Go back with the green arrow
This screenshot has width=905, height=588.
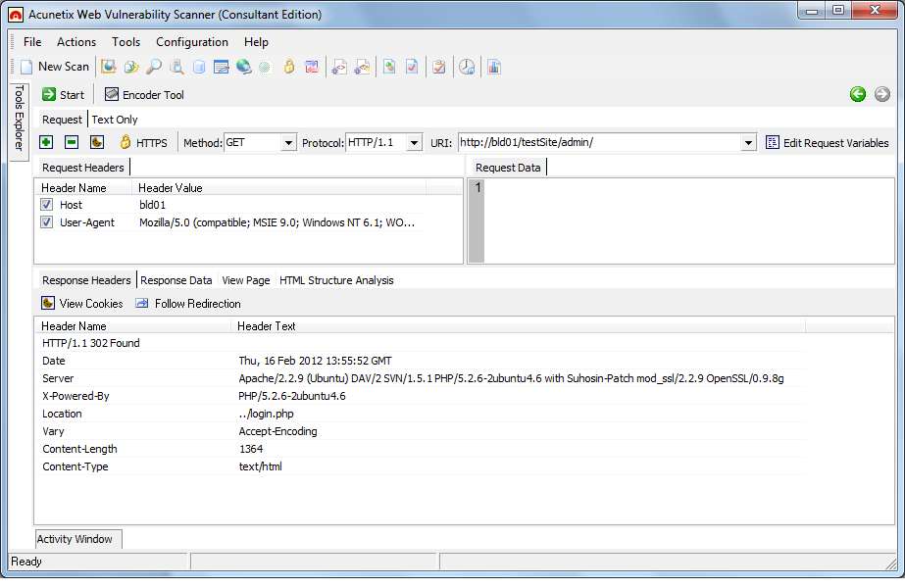(x=858, y=94)
